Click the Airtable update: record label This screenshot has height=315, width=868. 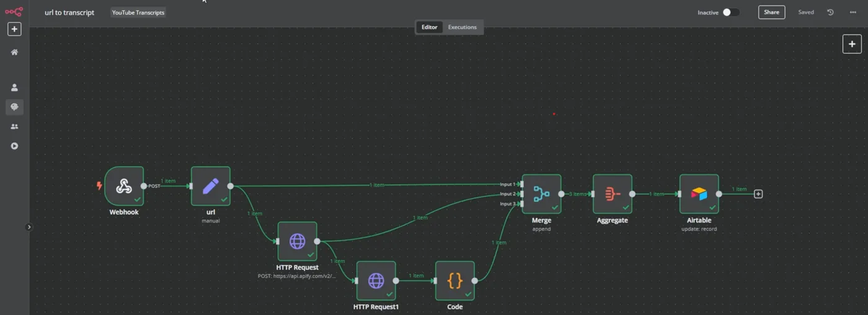click(x=699, y=229)
